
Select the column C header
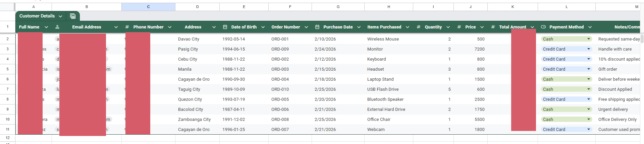(x=148, y=7)
